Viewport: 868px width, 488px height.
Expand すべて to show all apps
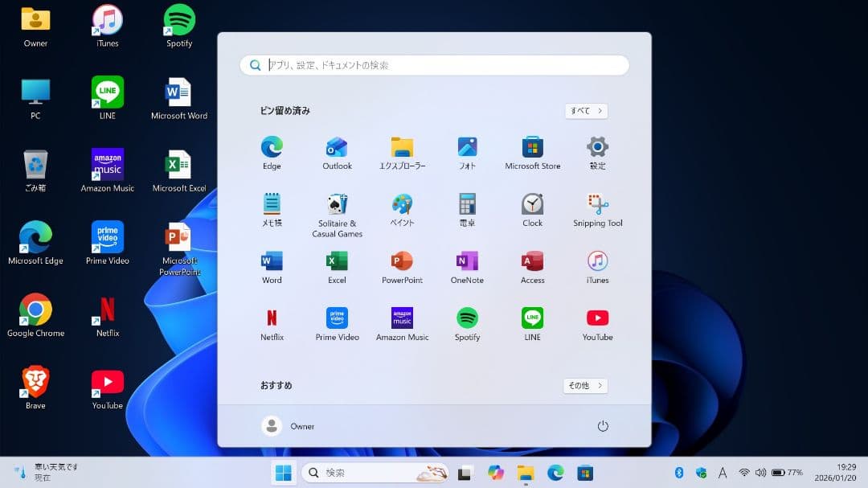pyautogui.click(x=585, y=110)
